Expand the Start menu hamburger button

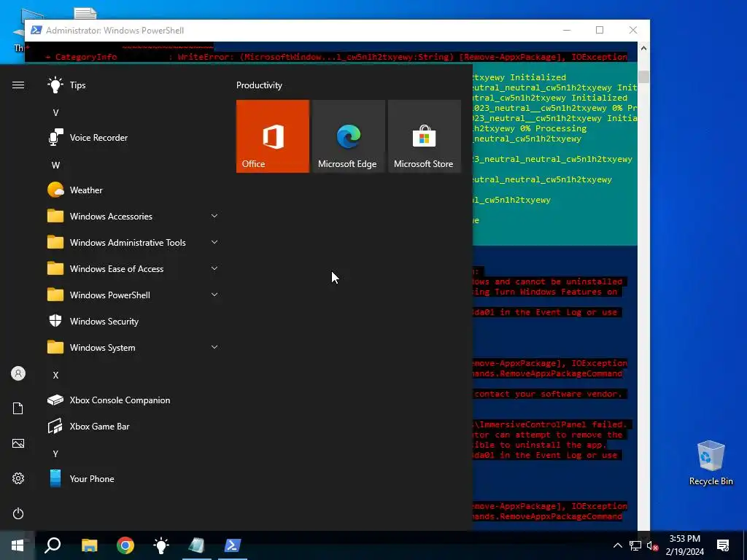[18, 85]
